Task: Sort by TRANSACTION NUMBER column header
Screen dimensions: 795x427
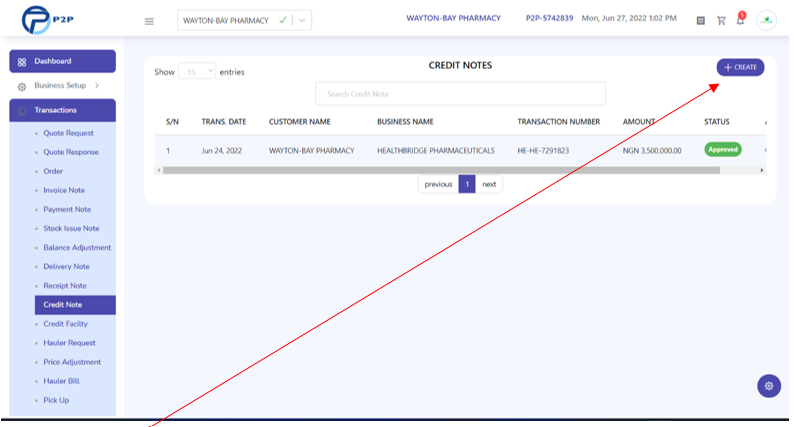Action: [x=559, y=122]
